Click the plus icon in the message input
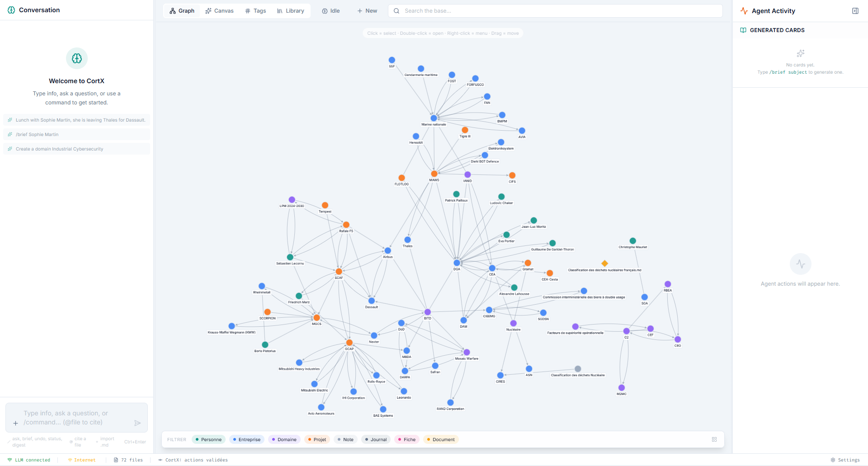This screenshot has height=466, width=868. tap(15, 423)
